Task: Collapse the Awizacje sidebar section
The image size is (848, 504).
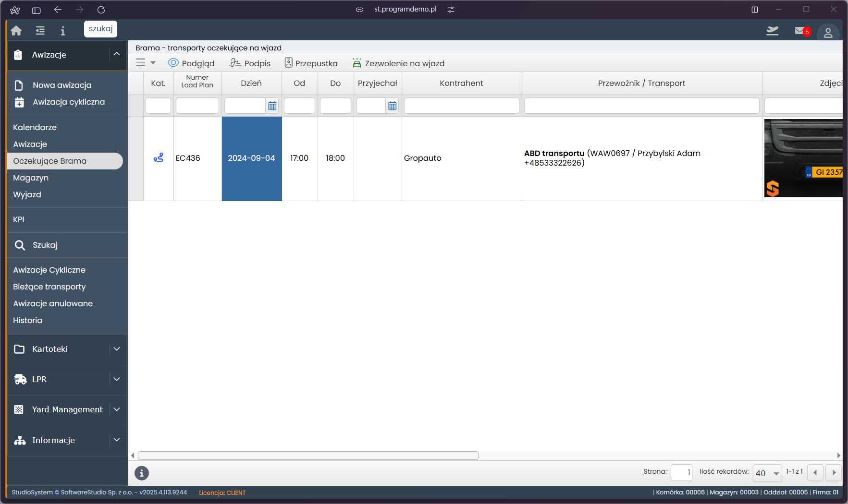Action: [117, 54]
